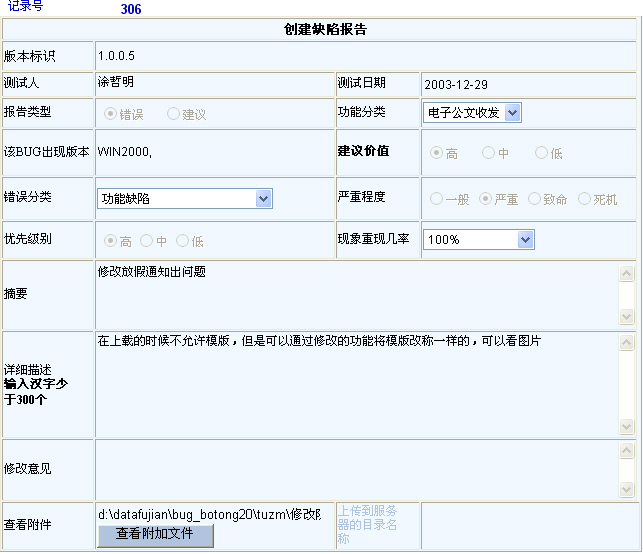The width and height of the screenshot is (643, 554).
Task: Select 中 priority for 优先级别
Action: (x=146, y=241)
